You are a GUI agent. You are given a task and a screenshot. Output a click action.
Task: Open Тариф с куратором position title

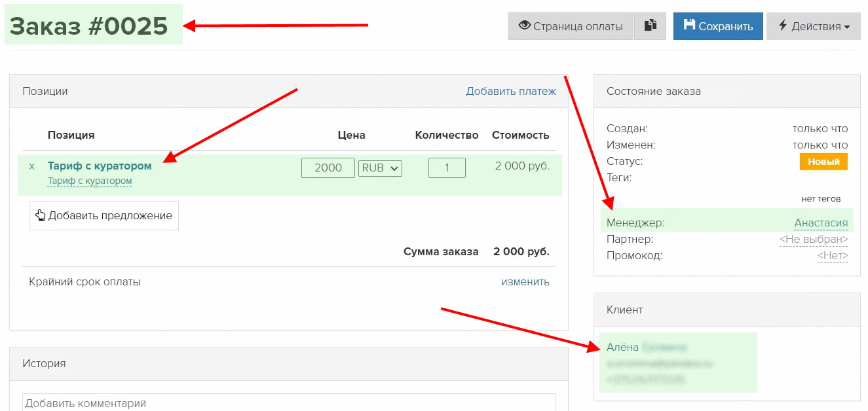[100, 166]
